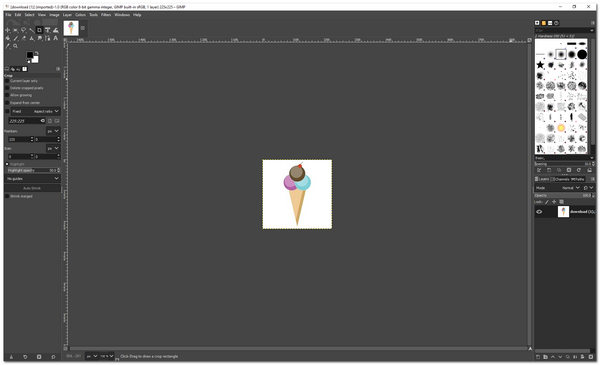Viewport: 600px width, 365px height.
Task: Delete the selected layer
Action: click(591, 357)
